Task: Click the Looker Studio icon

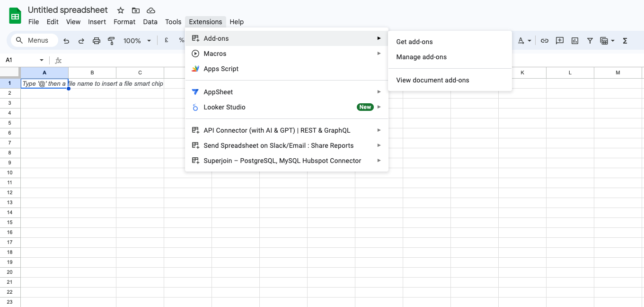Action: point(195,107)
